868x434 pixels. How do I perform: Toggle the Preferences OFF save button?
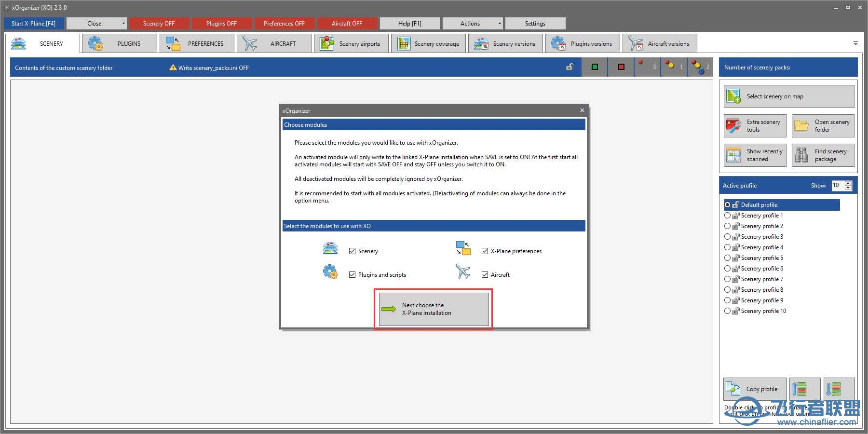coord(284,23)
